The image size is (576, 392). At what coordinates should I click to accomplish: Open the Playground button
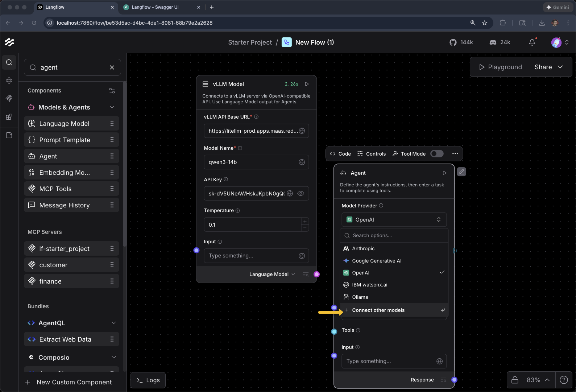[x=500, y=67]
